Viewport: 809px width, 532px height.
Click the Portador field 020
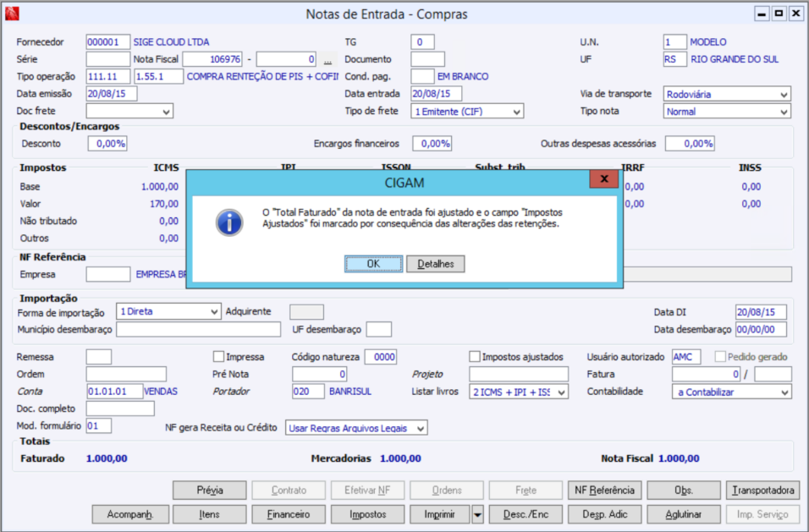[x=309, y=392]
